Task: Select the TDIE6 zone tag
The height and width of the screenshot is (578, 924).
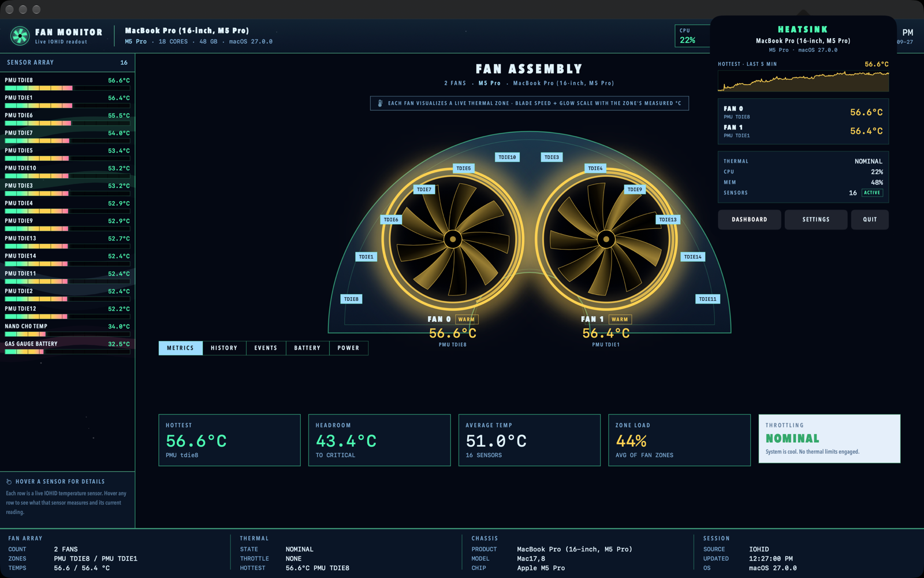Action: tap(391, 220)
